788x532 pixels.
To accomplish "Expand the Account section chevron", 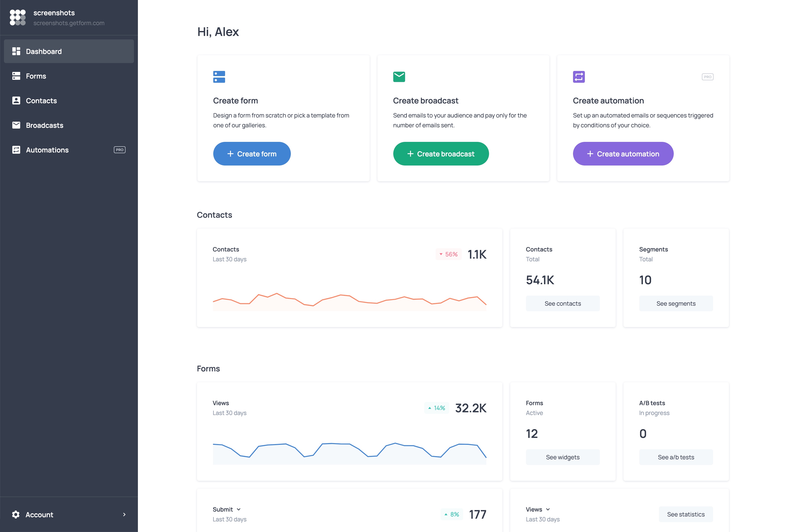I will click(x=124, y=514).
